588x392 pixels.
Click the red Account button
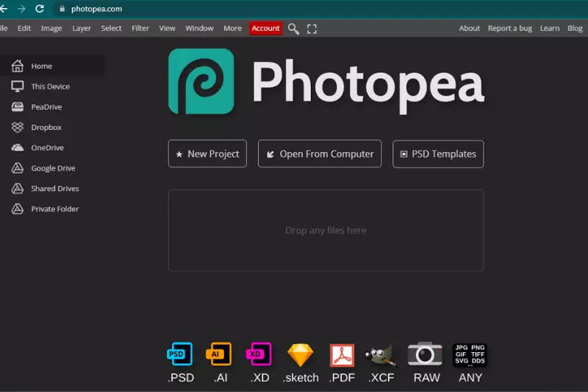click(x=265, y=28)
